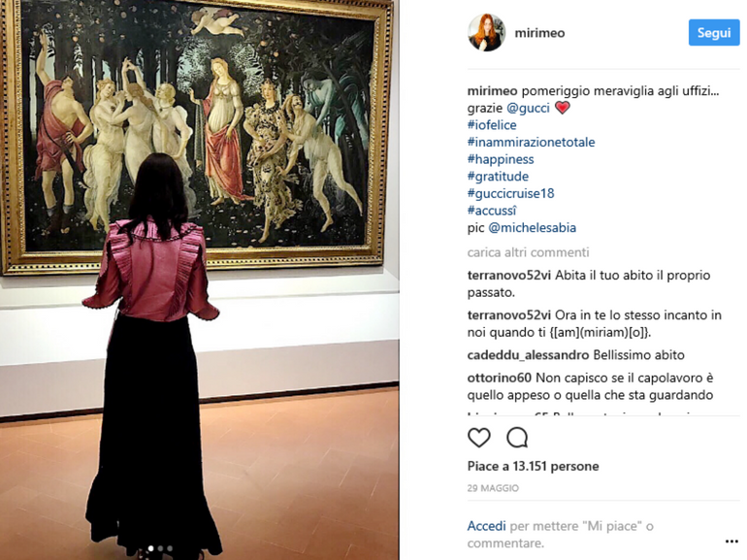Image resolution: width=747 pixels, height=560 pixels.
Task: Select the second carousel dot indicator
Action: (160, 548)
